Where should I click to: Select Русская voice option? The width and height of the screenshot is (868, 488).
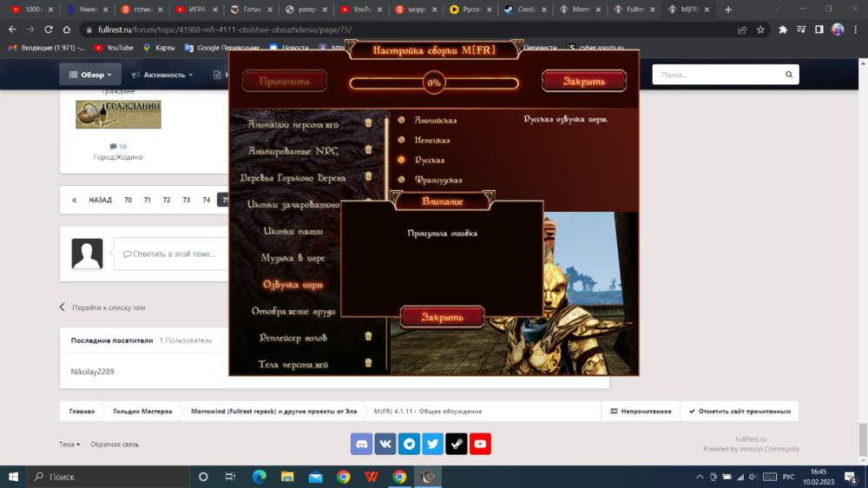[421, 160]
